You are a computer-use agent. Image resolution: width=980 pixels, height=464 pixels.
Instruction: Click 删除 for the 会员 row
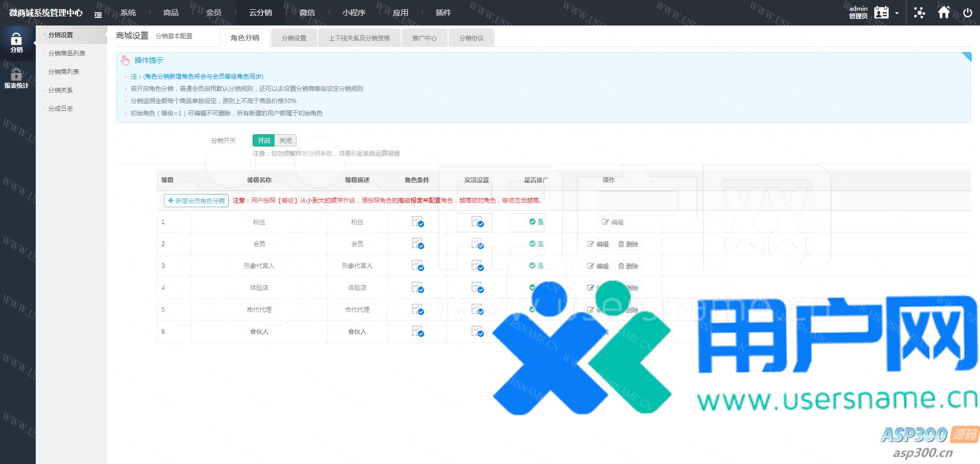pyautogui.click(x=628, y=244)
